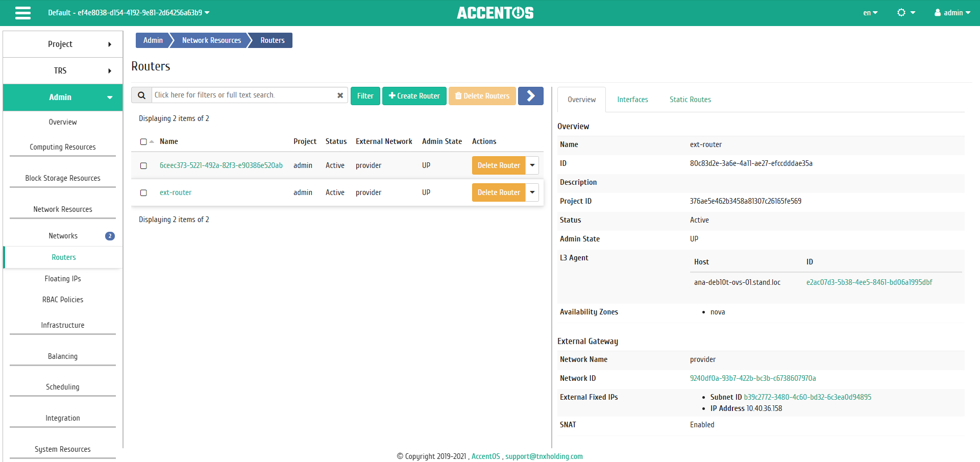Open Network Resources sidebar item
This screenshot has height=462, width=980.
pos(63,209)
